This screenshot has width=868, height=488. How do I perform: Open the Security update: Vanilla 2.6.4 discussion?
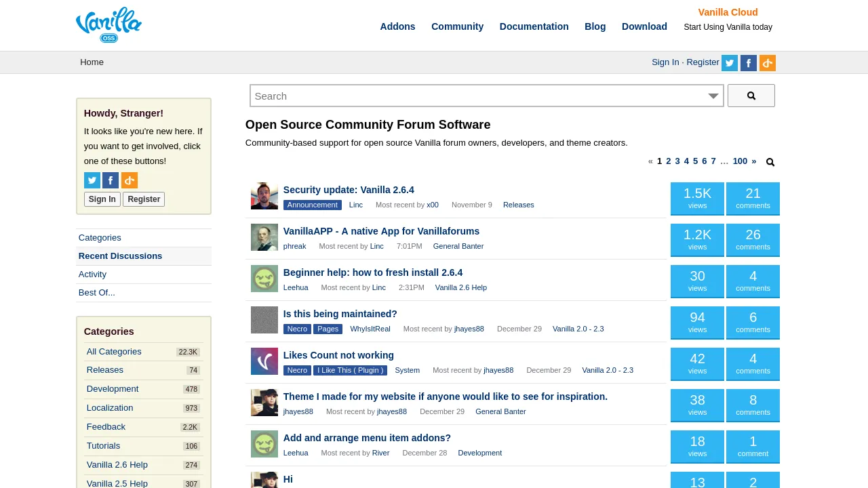click(x=349, y=190)
